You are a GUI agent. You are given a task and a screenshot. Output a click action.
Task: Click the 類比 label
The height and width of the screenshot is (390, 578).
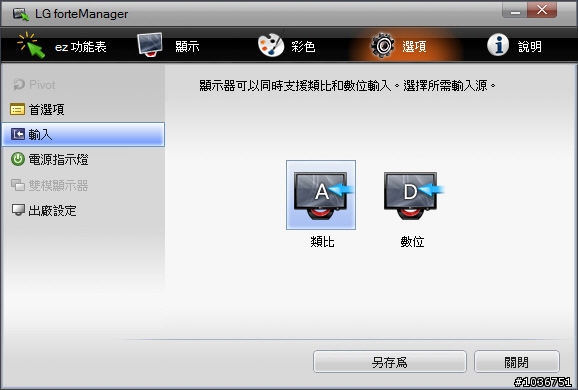(x=322, y=242)
